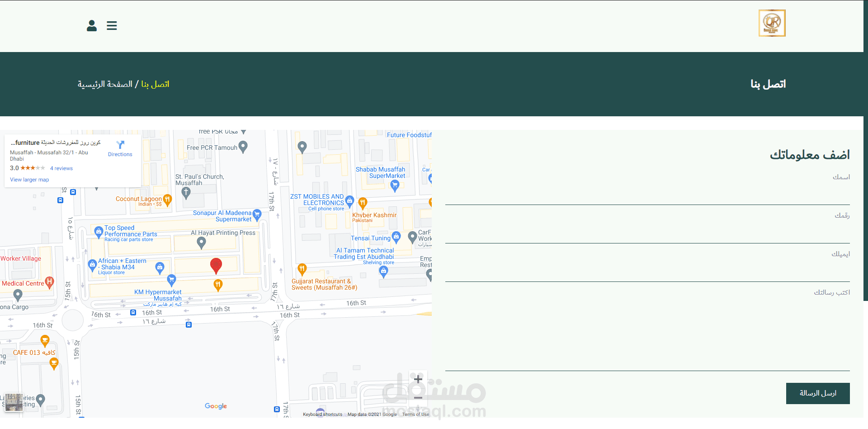The height and width of the screenshot is (429, 868).
Task: Open the 4 reviews link
Action: tap(61, 168)
